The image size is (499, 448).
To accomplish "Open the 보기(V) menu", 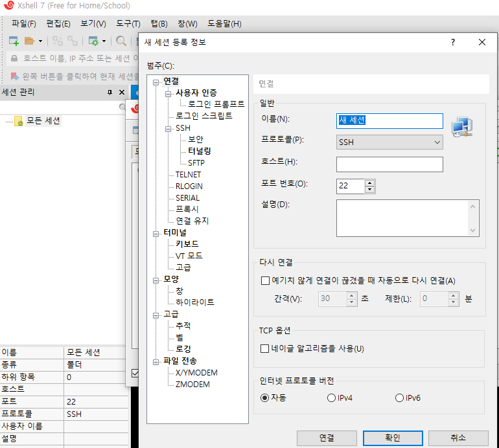I will [93, 24].
